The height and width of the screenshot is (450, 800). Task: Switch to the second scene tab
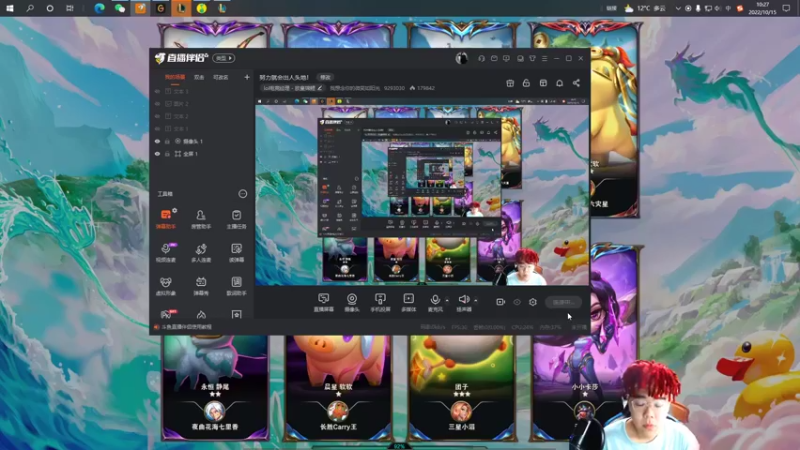(199, 78)
